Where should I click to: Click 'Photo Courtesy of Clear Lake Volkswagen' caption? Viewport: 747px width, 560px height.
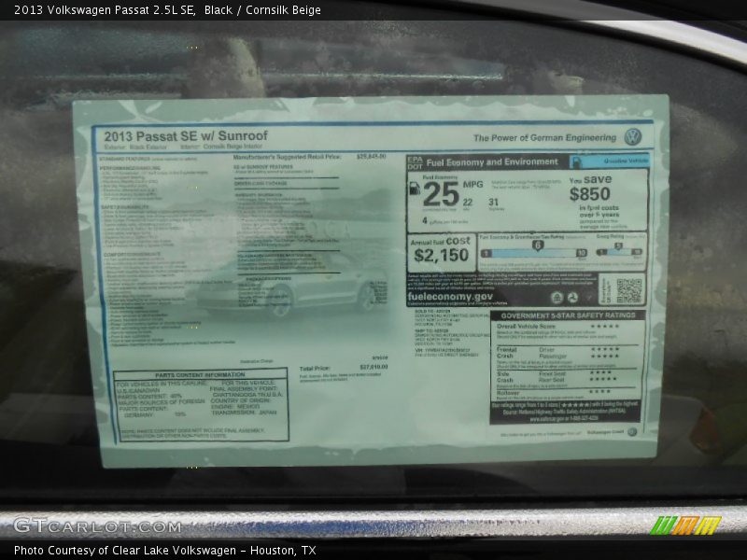[125, 551]
